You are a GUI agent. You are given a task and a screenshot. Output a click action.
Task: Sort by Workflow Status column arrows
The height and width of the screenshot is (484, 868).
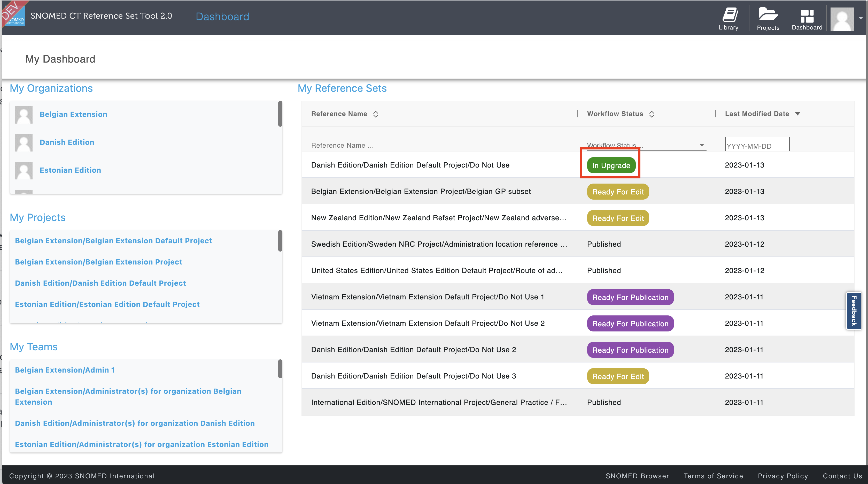click(x=652, y=114)
